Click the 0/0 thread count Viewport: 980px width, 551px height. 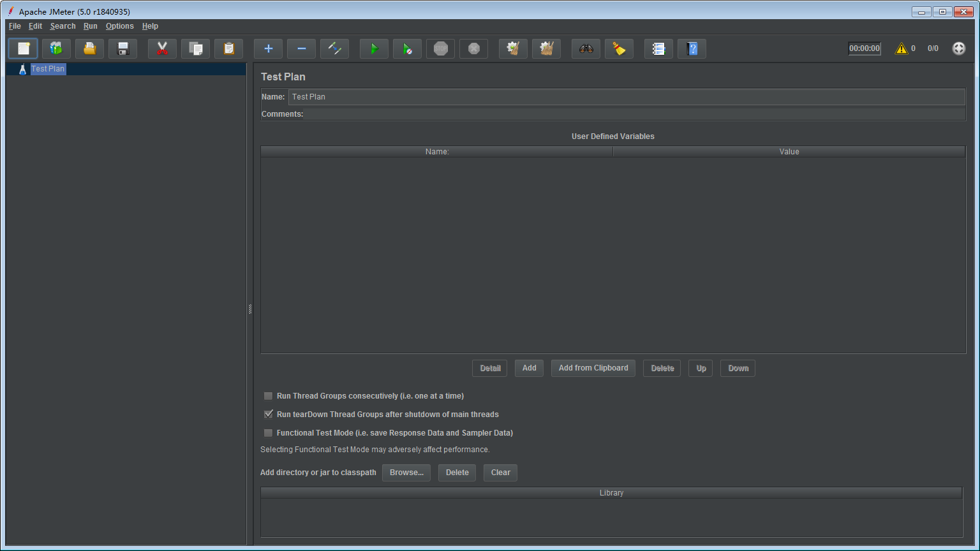pos(933,48)
